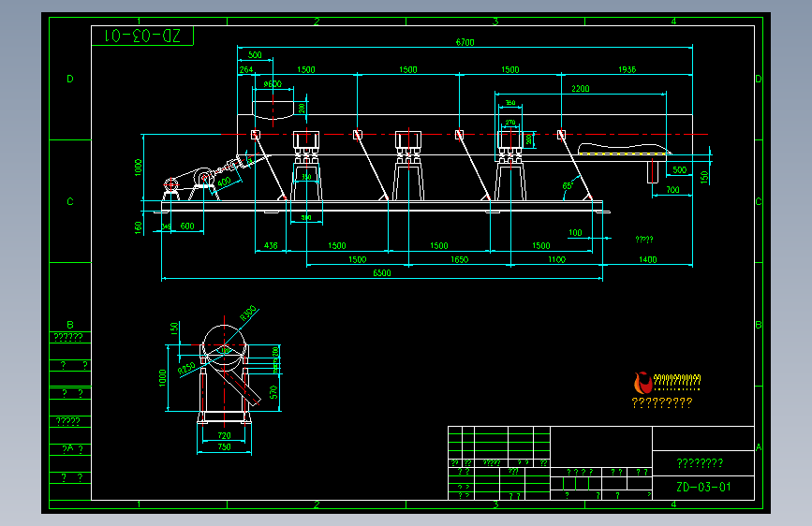
Task: Pick the 1400 dimension value
Action: pyautogui.click(x=647, y=259)
